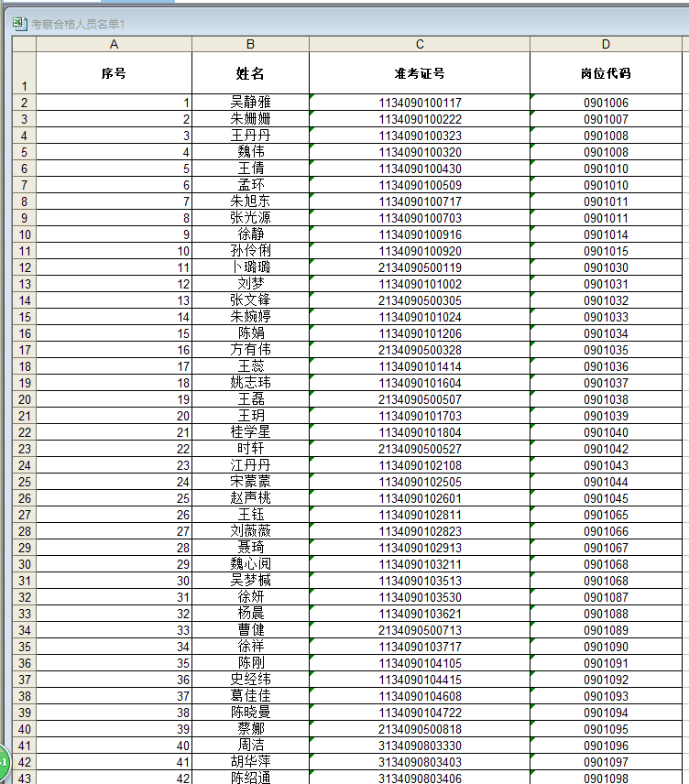Click the cell containing 1134090100430
689x784 pixels.
[420, 169]
